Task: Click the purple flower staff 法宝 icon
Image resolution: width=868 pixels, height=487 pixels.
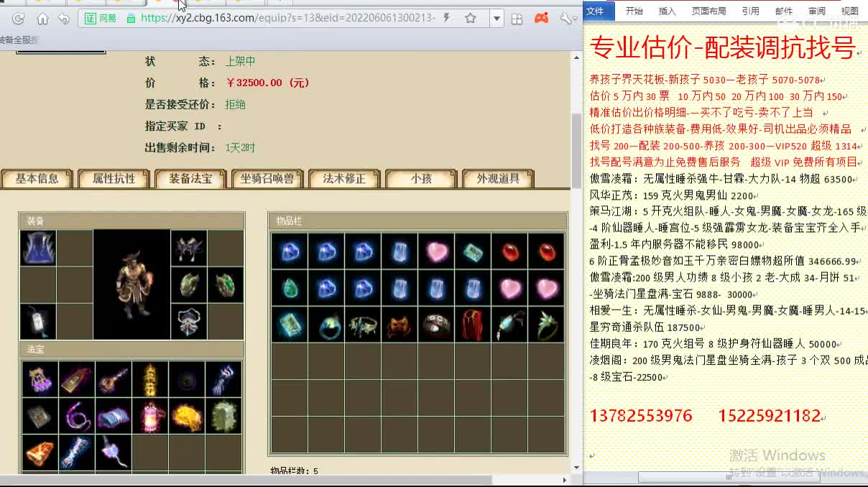Action: click(114, 453)
